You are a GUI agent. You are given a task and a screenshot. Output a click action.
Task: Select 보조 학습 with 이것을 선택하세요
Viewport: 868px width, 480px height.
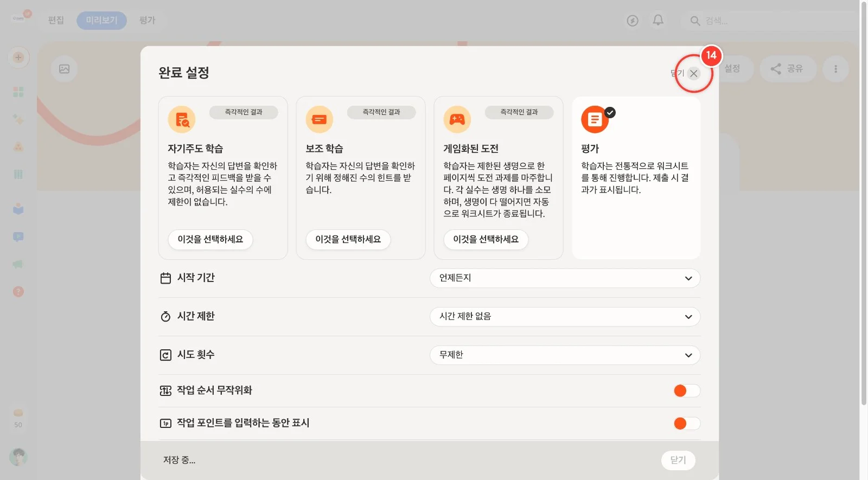point(348,239)
